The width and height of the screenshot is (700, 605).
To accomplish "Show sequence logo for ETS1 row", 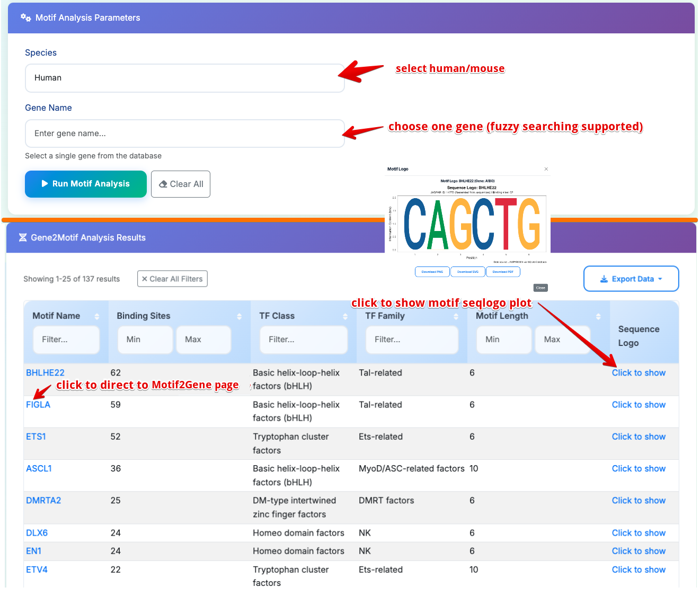I will [639, 437].
